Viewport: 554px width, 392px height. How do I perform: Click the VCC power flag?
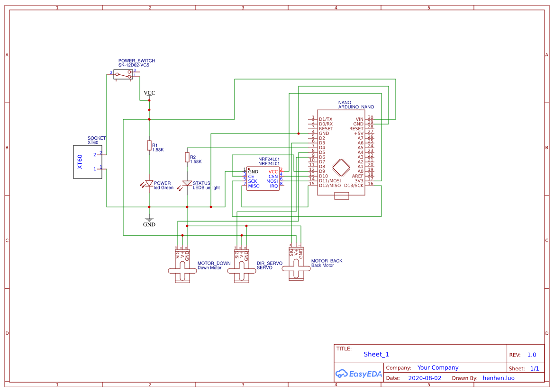(x=149, y=93)
